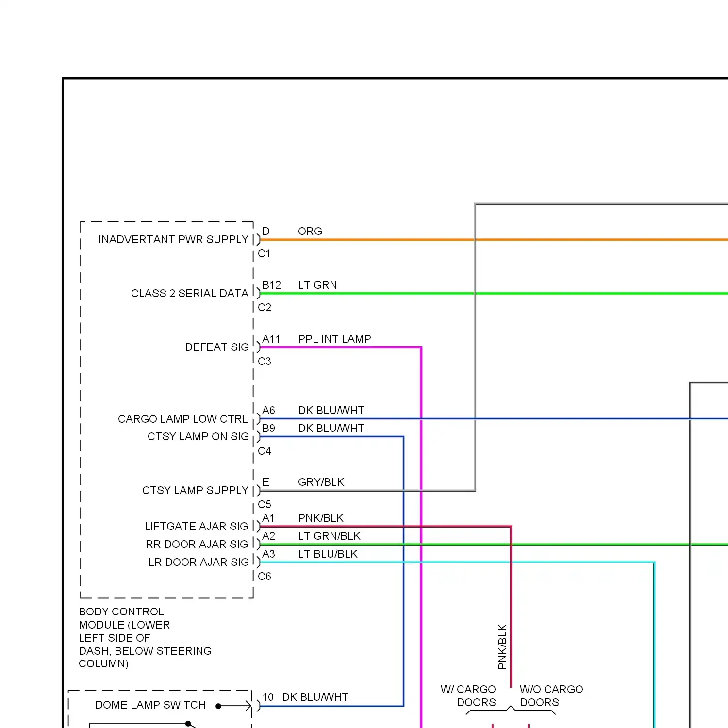The image size is (728, 728).
Task: Select pin label A3
Action: 268,554
